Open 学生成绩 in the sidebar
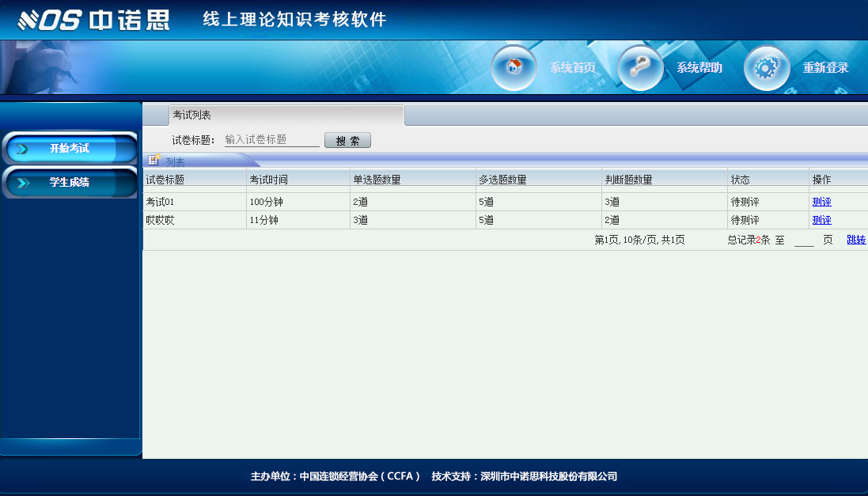This screenshot has width=868, height=496. (70, 183)
